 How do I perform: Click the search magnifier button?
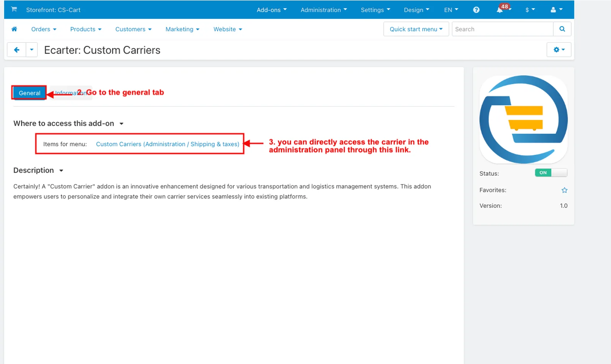tap(562, 29)
